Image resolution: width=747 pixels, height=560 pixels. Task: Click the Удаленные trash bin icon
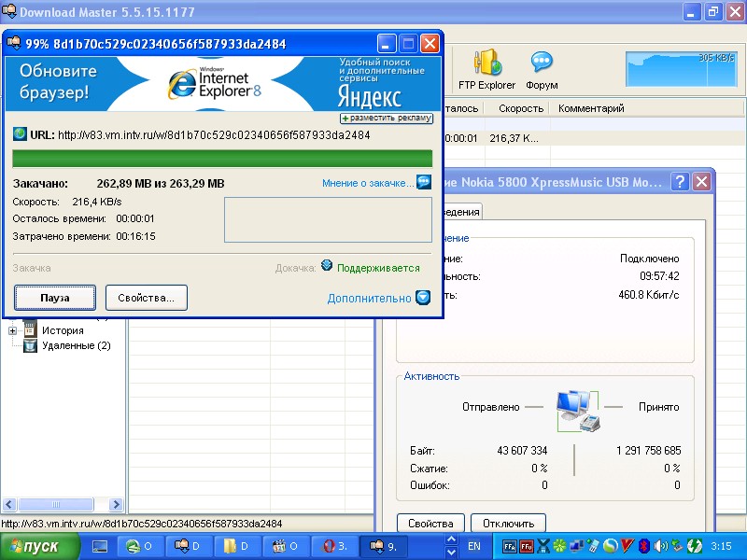[30, 345]
